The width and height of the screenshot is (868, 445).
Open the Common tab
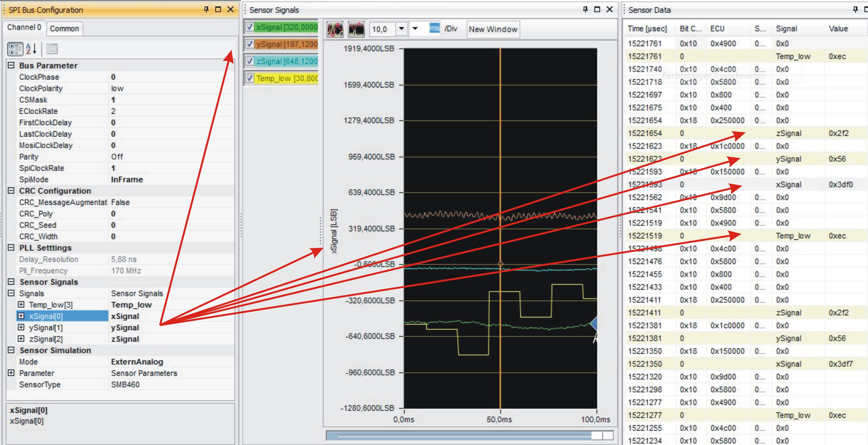point(64,29)
